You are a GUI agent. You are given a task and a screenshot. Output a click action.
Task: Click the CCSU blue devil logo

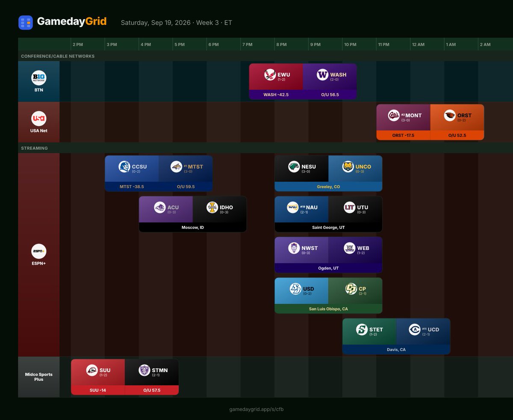point(124,167)
